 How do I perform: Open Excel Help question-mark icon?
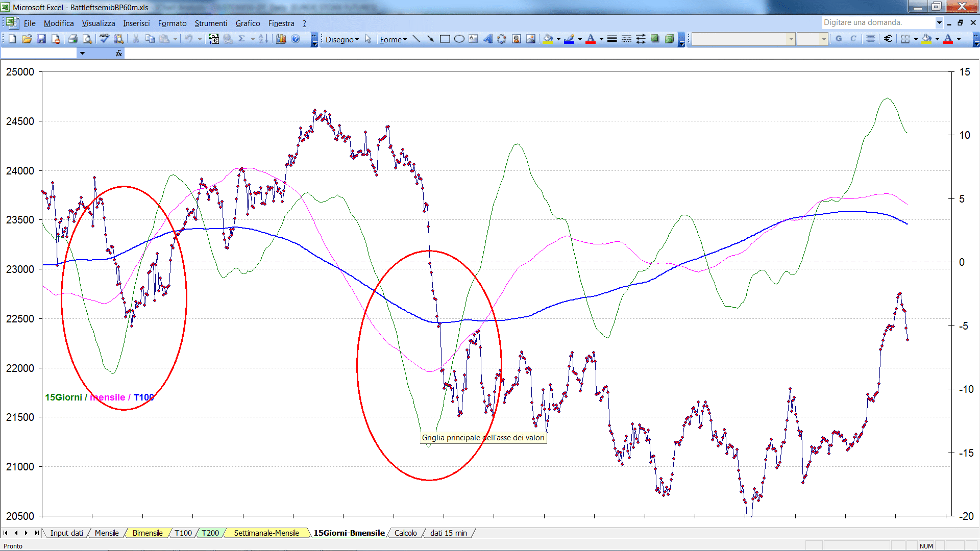(x=296, y=39)
